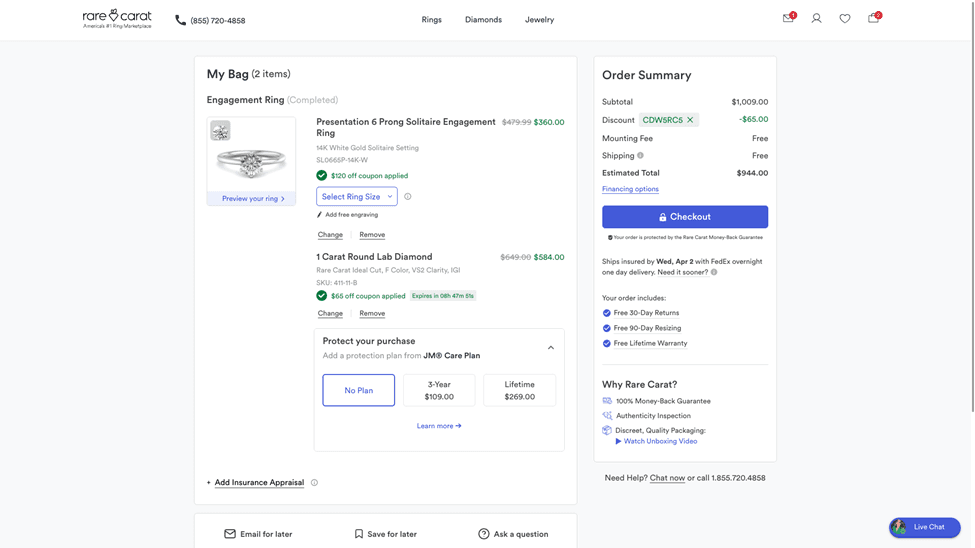
Task: Open the Select Ring Size dropdown
Action: [357, 197]
